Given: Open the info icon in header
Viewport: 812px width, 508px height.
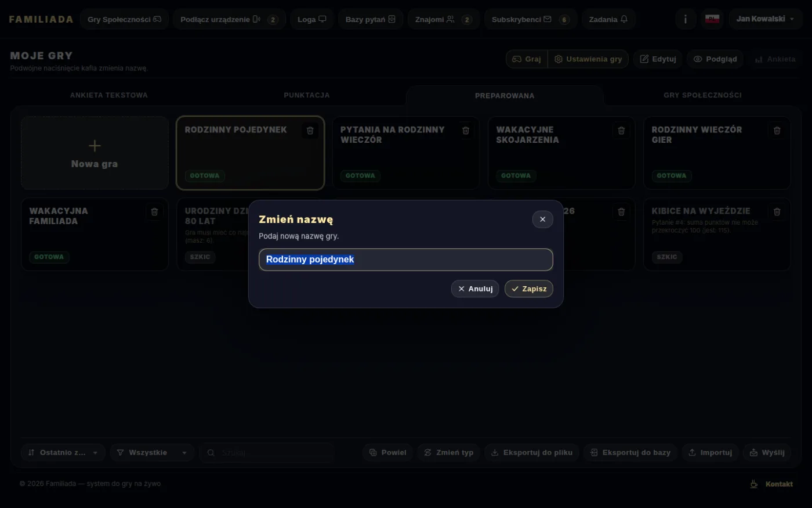Looking at the screenshot, I should [686, 19].
